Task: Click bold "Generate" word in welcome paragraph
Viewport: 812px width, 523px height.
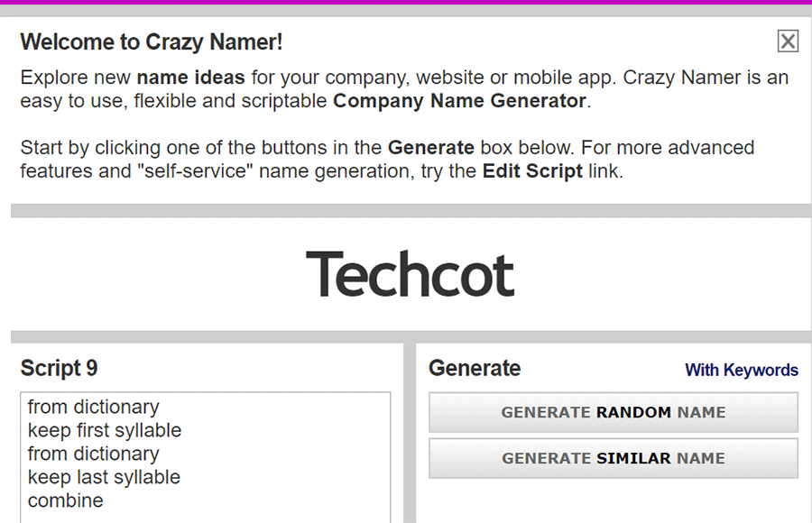Action: point(430,148)
